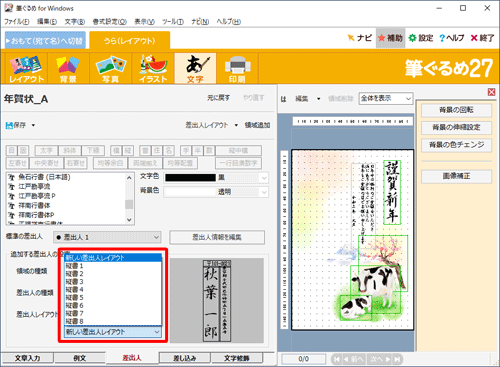Click 均等配置 distribute button
The image size is (500, 367).
pyautogui.click(x=180, y=163)
